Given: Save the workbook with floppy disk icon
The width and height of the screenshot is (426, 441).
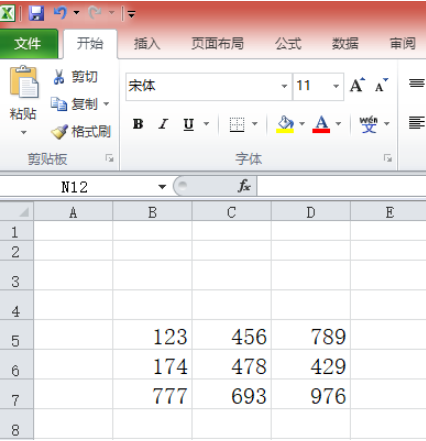Looking at the screenshot, I should click(x=36, y=13).
